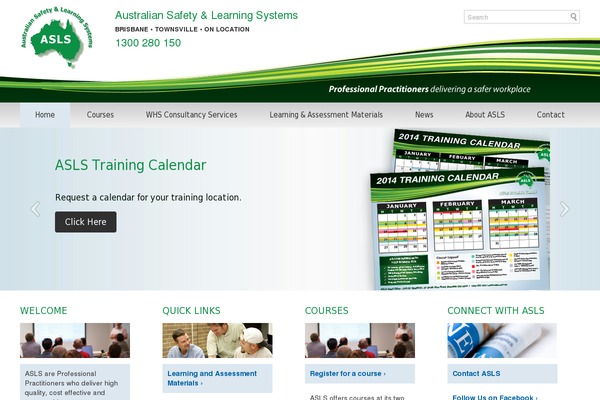Click 'Request a calendar for your training location'
The image size is (600, 400).
click(x=148, y=198)
